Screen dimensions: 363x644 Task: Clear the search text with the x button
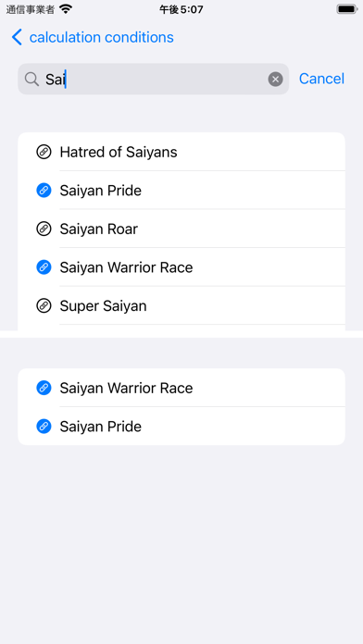[275, 79]
